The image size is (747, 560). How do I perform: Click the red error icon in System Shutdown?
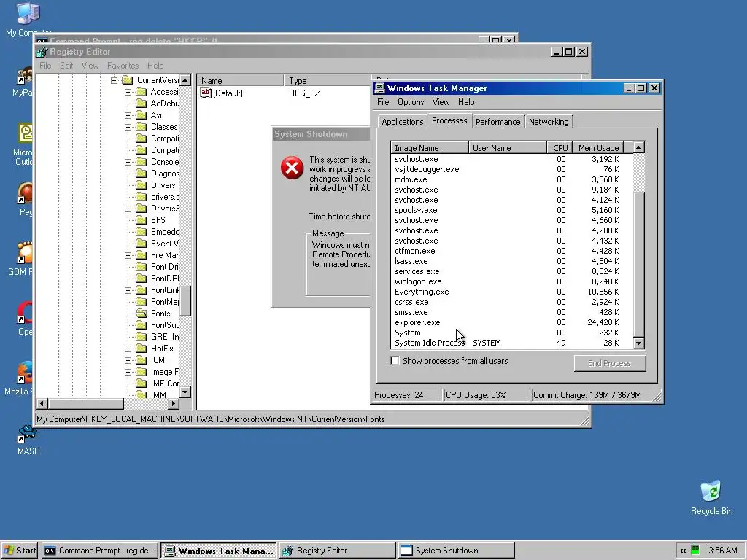[292, 168]
